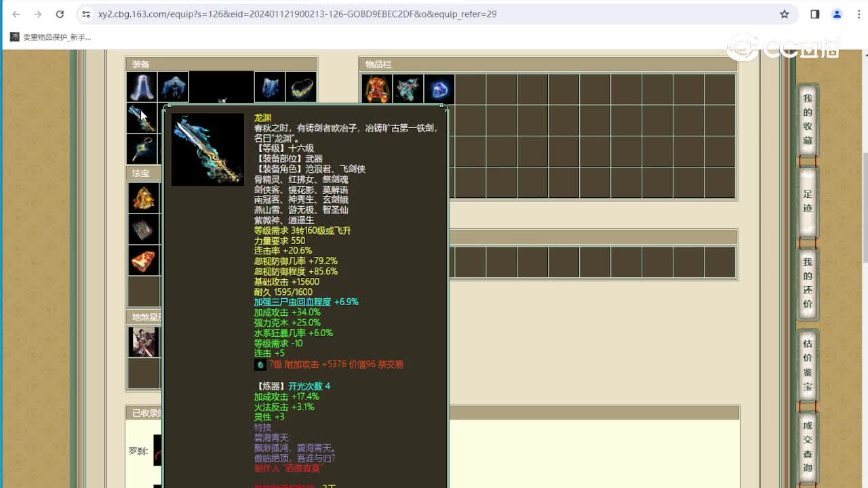The width and height of the screenshot is (868, 488).
Task: Select the blue cloak equipment slot
Action: coord(174,87)
